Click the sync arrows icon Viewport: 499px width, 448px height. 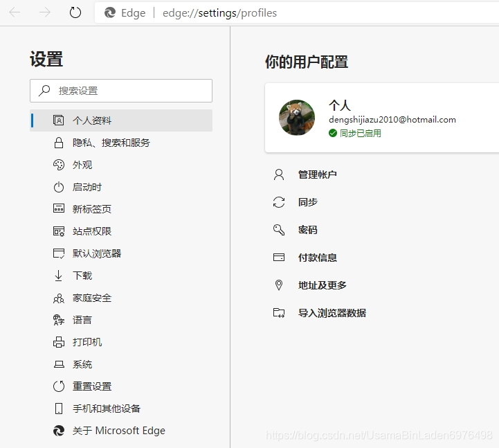279,202
